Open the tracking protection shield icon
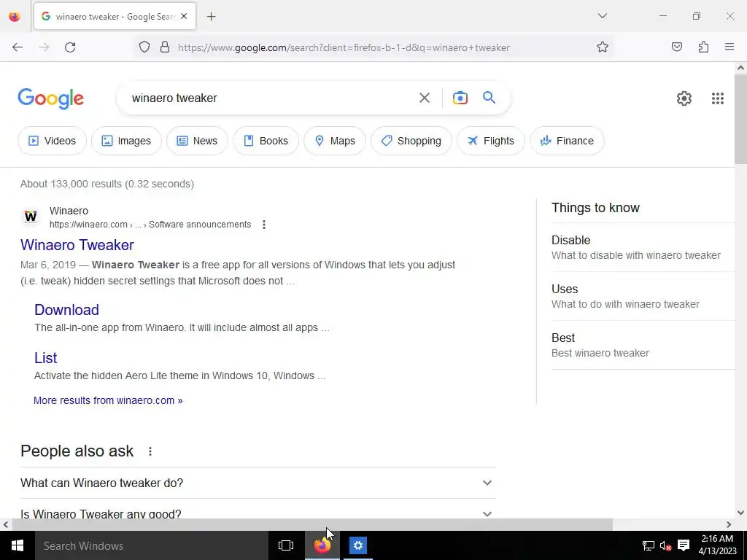Viewport: 747px width, 560px height. coord(144,47)
